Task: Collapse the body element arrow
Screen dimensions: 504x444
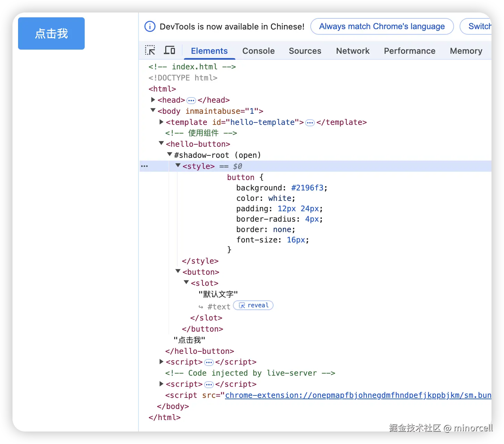Action: coord(153,110)
